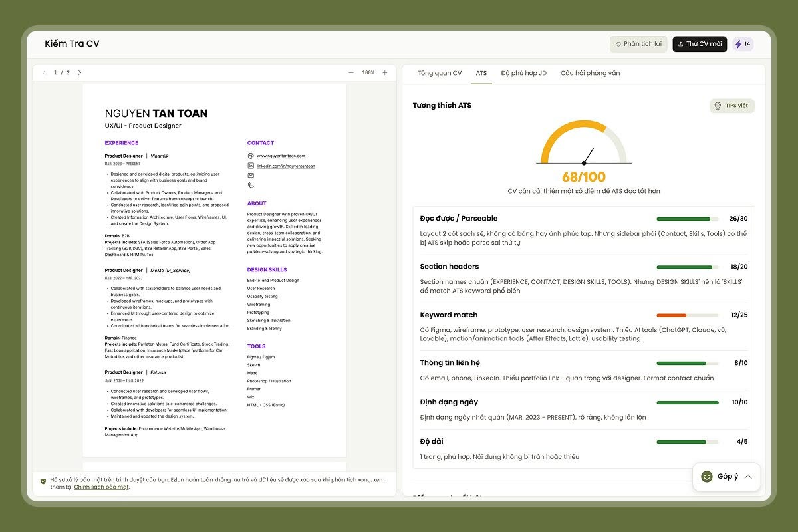Click the Độ dài row title

click(x=432, y=442)
